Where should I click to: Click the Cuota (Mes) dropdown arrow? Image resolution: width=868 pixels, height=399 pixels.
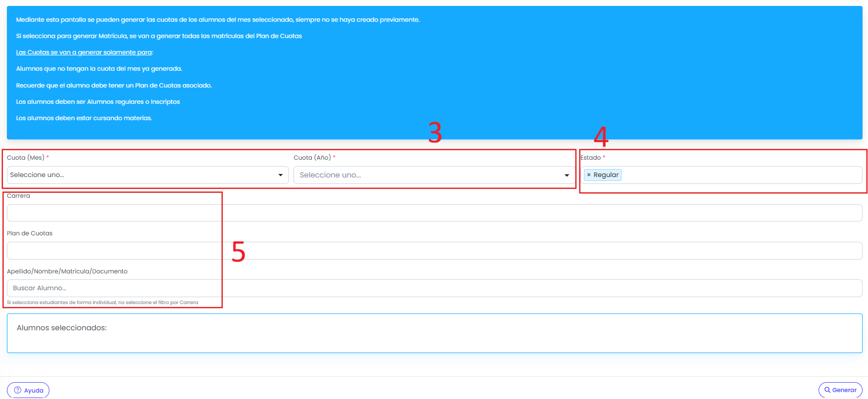click(x=281, y=175)
